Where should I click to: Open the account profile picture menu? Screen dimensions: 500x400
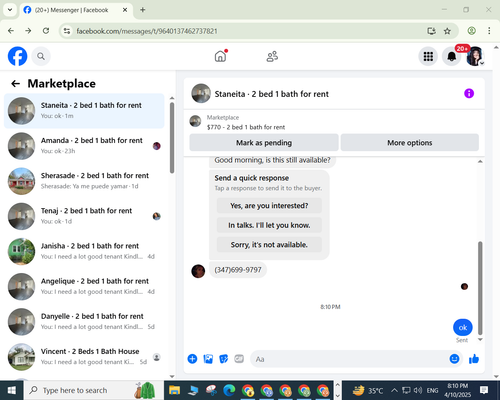[475, 56]
